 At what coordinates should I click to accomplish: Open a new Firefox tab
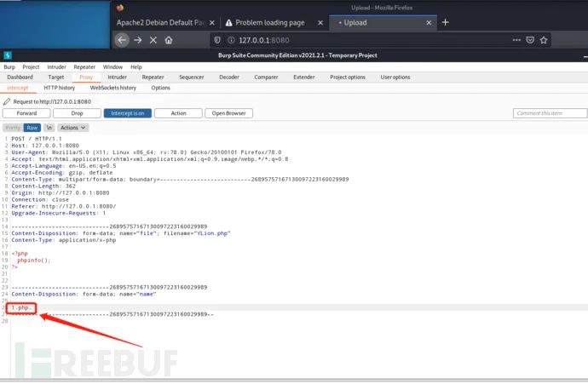(x=445, y=22)
